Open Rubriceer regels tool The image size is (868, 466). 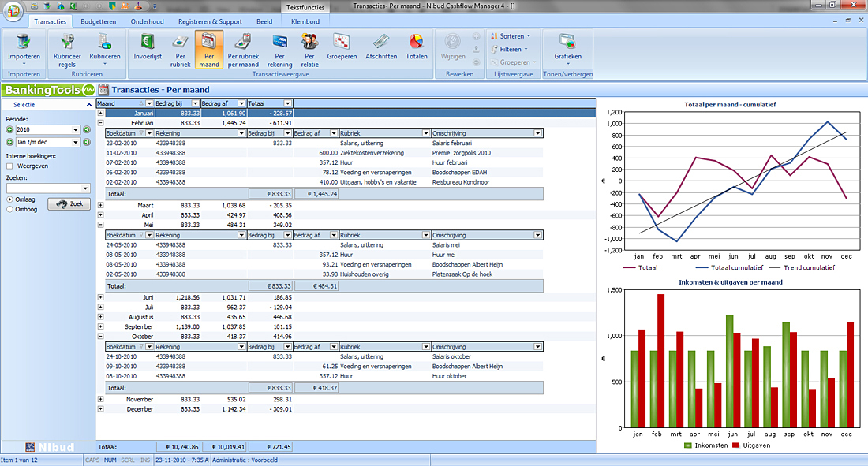[67, 49]
